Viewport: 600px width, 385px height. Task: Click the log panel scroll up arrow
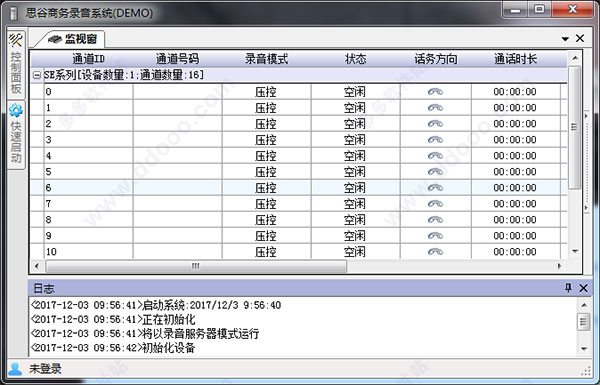(584, 305)
